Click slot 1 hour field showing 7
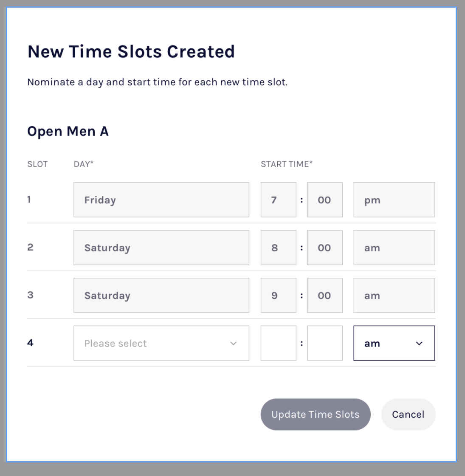This screenshot has width=465, height=476. pyautogui.click(x=278, y=200)
